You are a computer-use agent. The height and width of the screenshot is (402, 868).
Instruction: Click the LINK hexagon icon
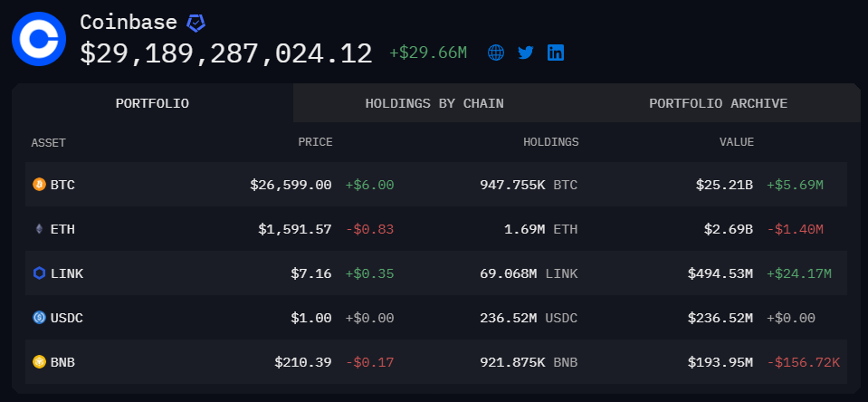pyautogui.click(x=39, y=273)
